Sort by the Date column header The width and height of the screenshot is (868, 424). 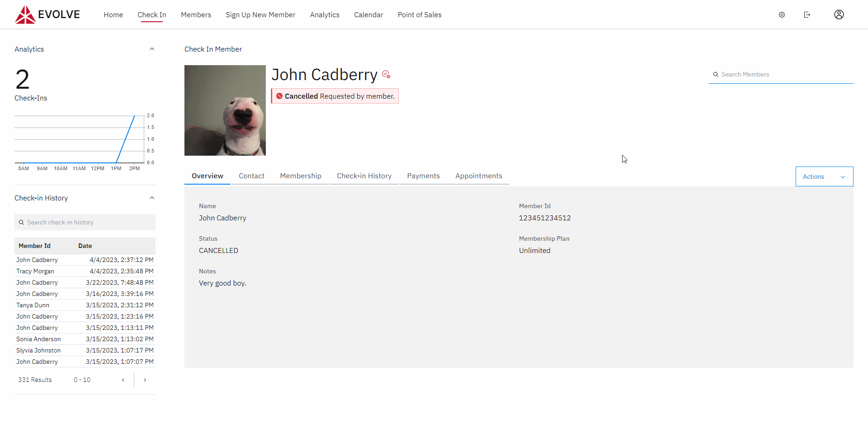(x=85, y=246)
